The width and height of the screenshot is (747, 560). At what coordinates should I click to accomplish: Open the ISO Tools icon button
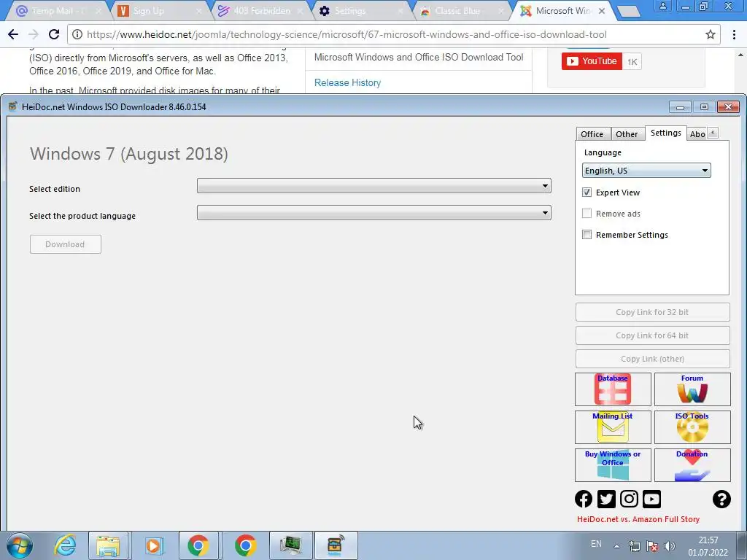point(692,427)
